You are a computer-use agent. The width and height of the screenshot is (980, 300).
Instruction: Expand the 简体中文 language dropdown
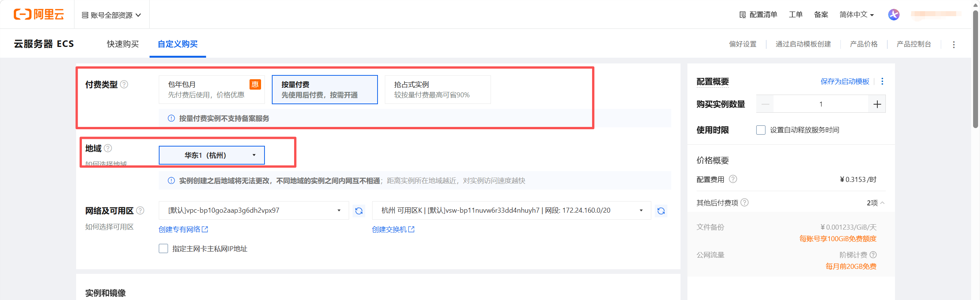857,15
